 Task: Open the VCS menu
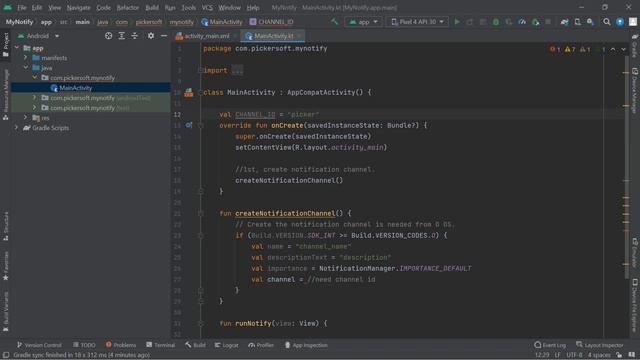[x=207, y=7]
